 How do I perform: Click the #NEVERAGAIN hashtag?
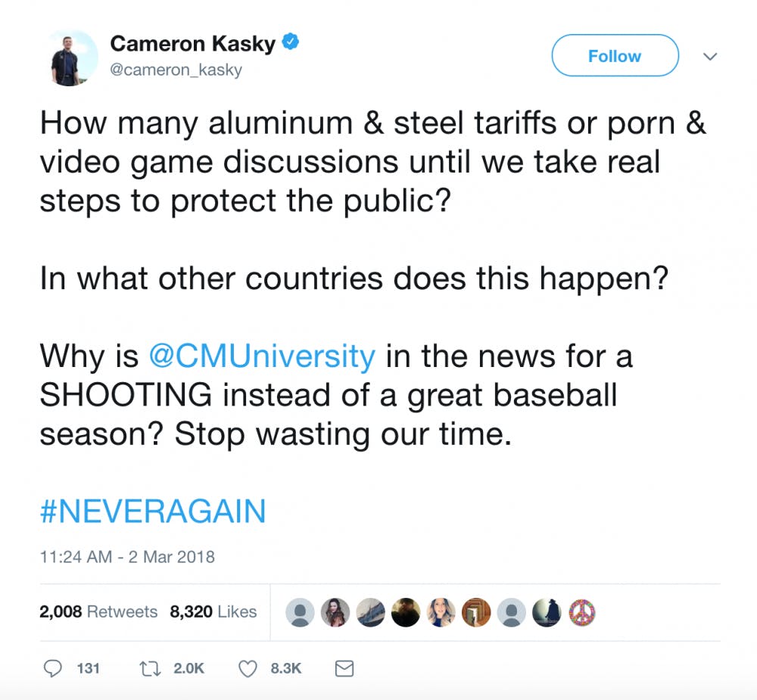(152, 512)
